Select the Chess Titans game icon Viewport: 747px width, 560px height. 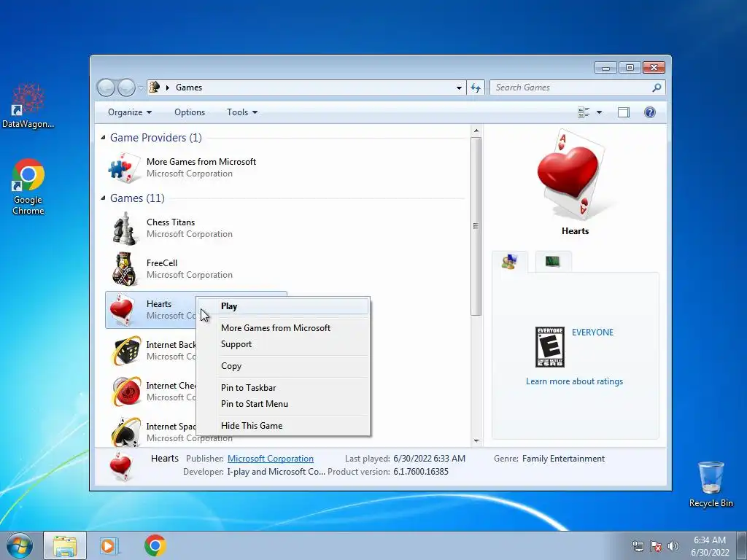[x=124, y=228]
